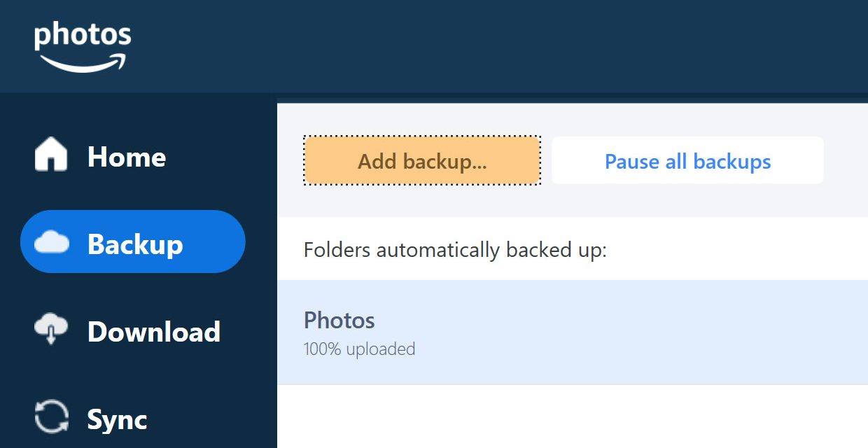Go to the Download section label

(154, 332)
